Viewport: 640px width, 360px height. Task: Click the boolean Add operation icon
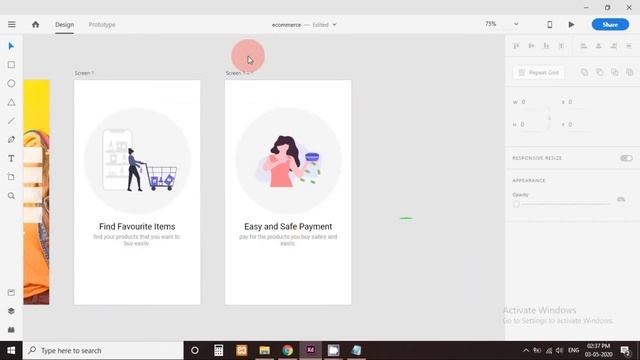point(584,72)
